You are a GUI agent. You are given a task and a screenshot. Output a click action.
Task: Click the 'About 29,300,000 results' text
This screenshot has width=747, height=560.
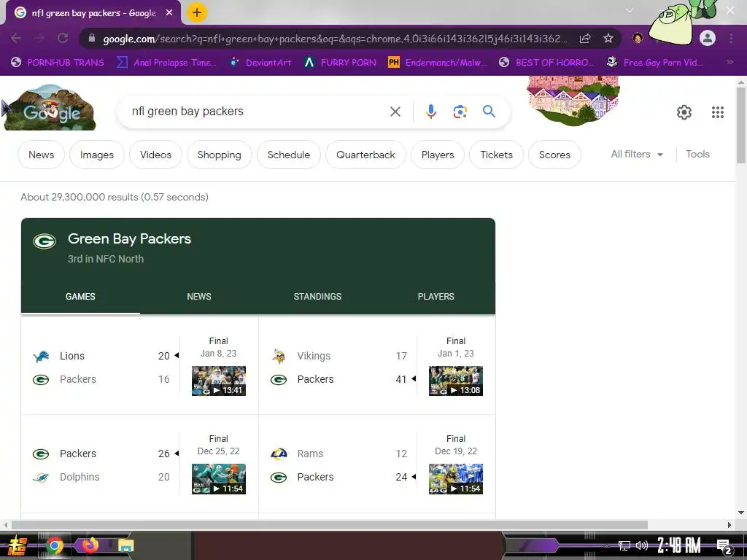pos(115,197)
